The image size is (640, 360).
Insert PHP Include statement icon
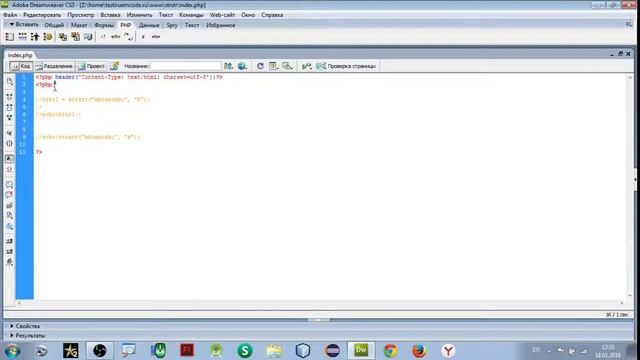coord(63,37)
